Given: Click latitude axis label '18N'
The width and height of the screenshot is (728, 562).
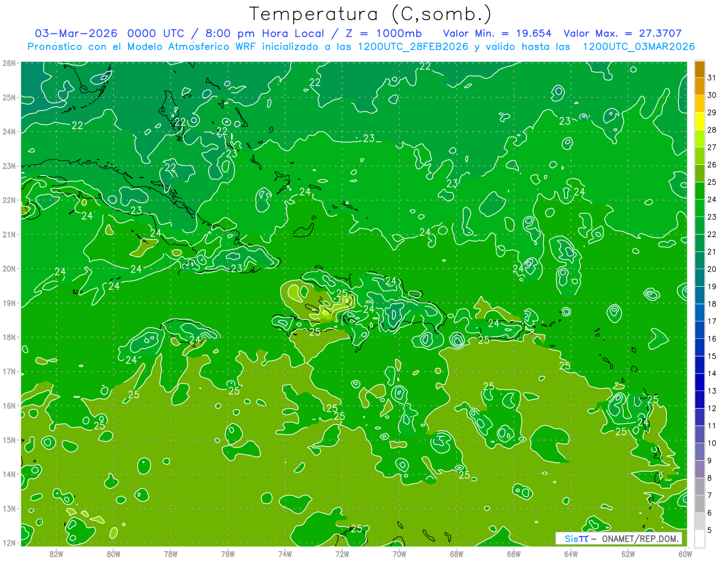Looking at the screenshot, I should (9, 337).
